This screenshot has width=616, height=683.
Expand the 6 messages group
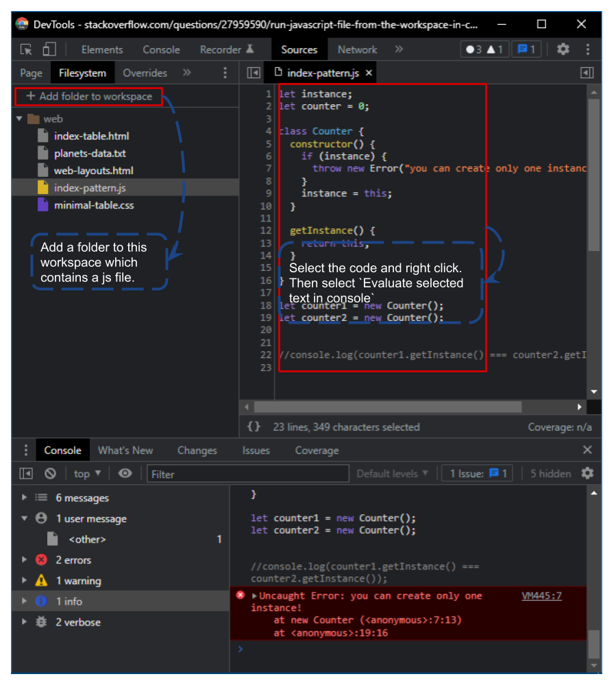[x=25, y=498]
